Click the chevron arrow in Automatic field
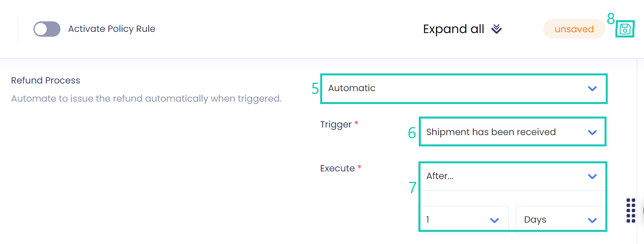The width and height of the screenshot is (644, 244). coord(592,88)
